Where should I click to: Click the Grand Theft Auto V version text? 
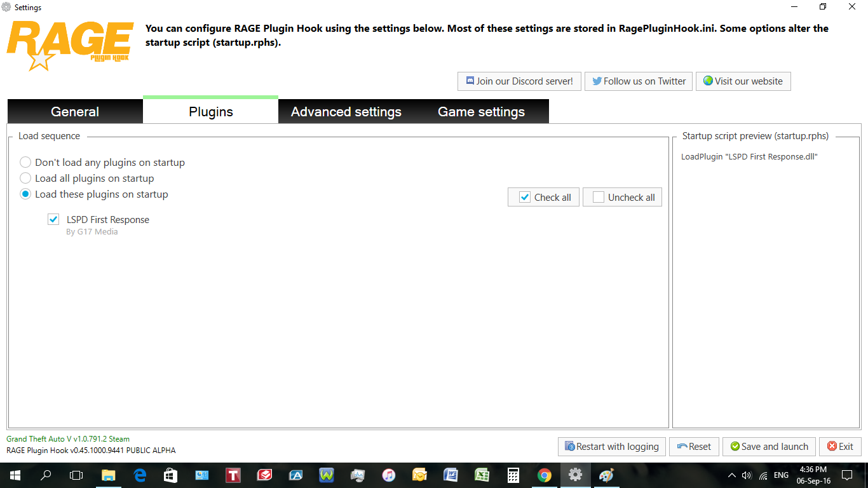[68, 439]
